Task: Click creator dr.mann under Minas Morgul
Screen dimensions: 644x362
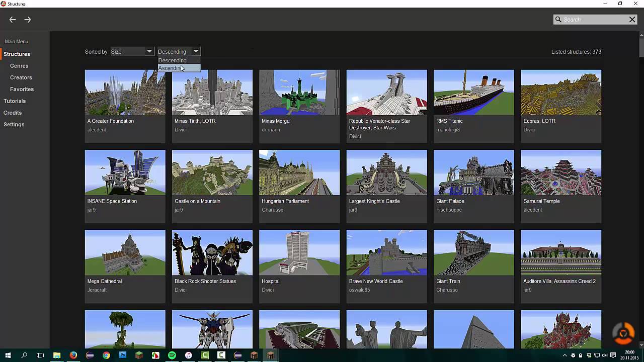Action: (x=271, y=130)
